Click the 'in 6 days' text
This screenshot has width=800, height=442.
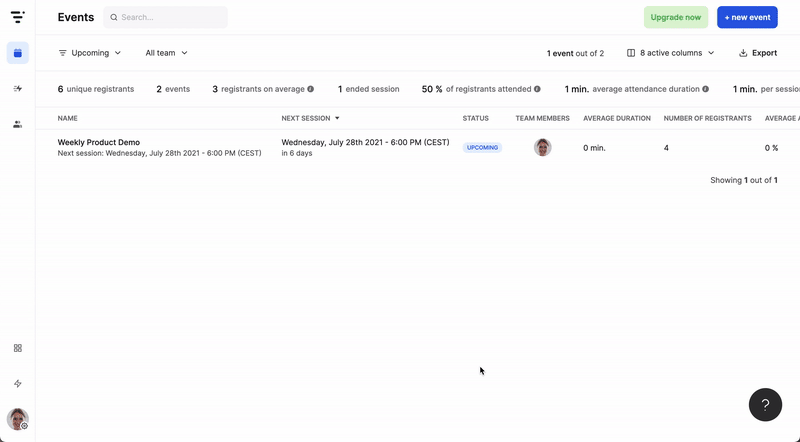[297, 153]
